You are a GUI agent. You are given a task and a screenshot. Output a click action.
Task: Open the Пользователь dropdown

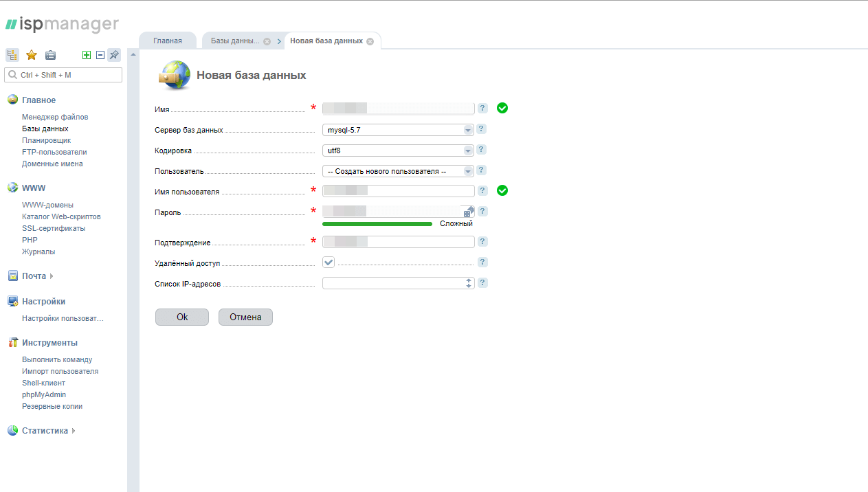[x=399, y=171]
